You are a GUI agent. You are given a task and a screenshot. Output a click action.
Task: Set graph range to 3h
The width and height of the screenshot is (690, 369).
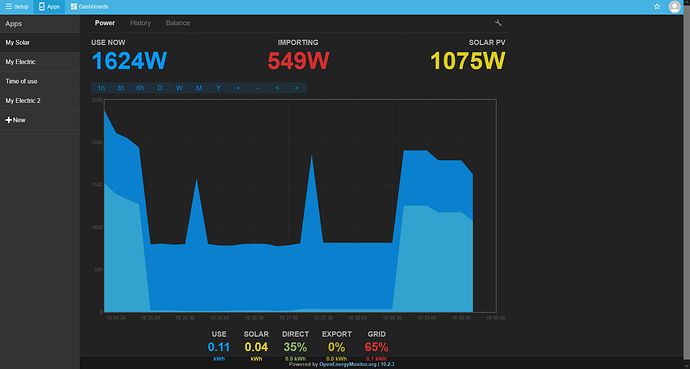click(121, 88)
